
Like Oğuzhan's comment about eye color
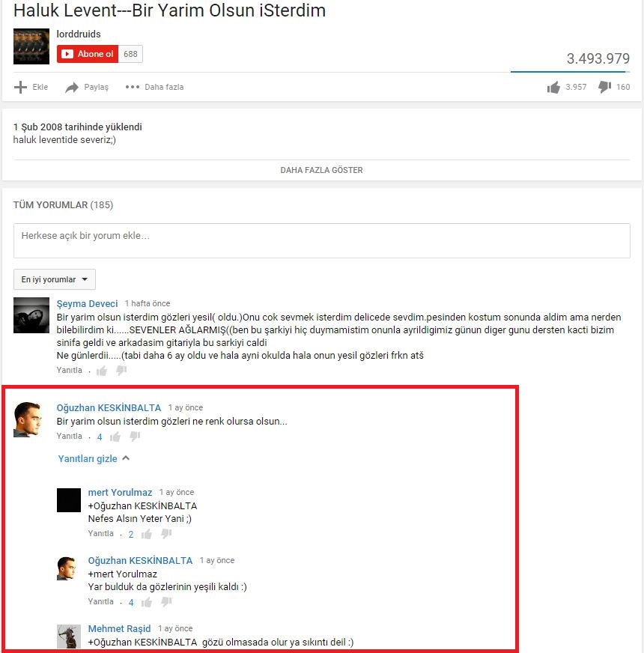click(x=115, y=437)
